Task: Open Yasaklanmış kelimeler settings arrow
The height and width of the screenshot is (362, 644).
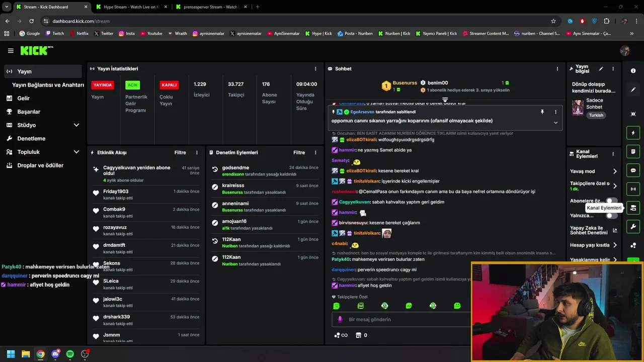Action: coord(615,260)
